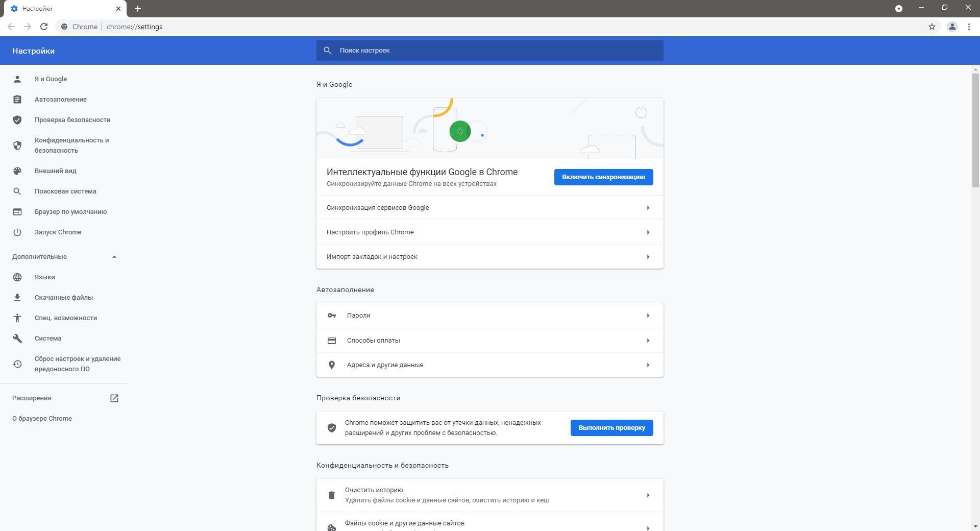Open the profile avatar button in toolbar
This screenshot has width=980, height=531.
tap(952, 27)
